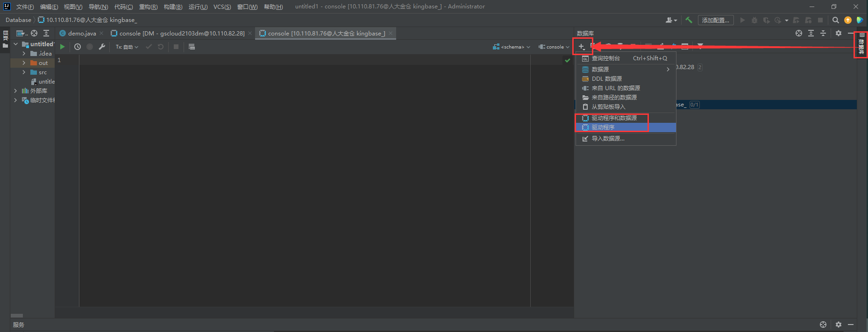Expand all items in the 数据库 panel
The height and width of the screenshot is (332, 868).
click(811, 33)
